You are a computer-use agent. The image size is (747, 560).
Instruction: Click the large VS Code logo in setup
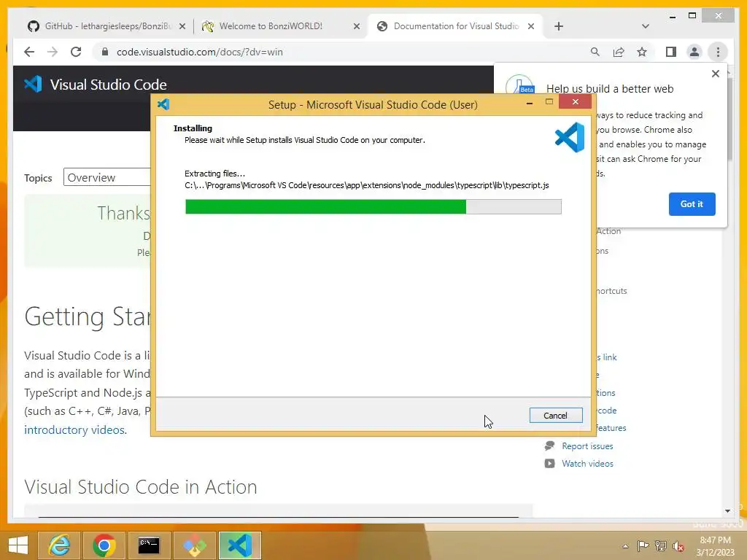coord(570,137)
